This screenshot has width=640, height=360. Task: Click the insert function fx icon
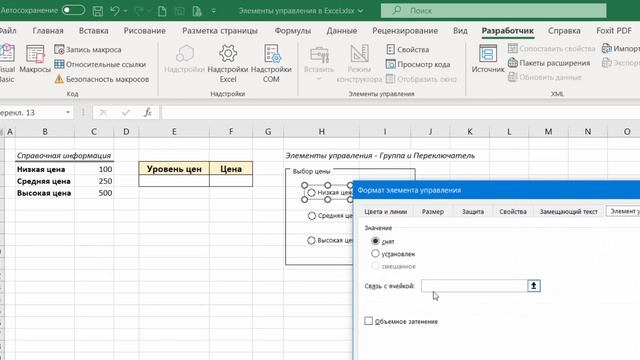[x=148, y=112]
